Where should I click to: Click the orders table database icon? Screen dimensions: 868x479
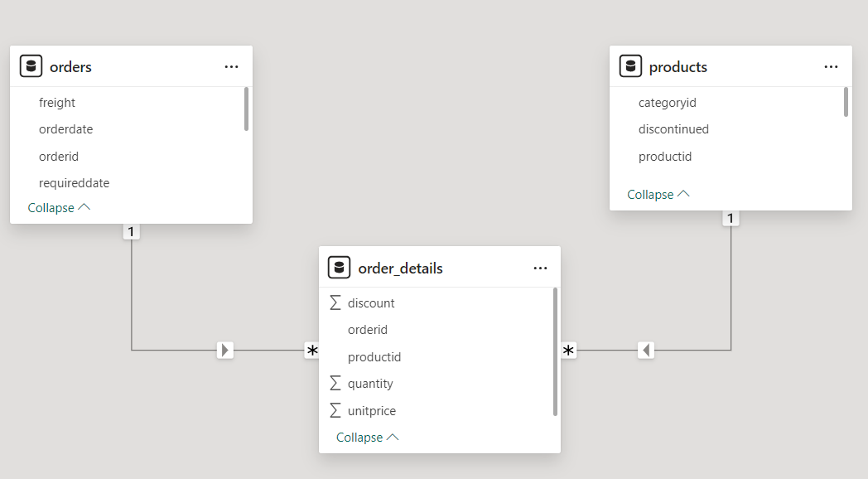click(x=31, y=66)
